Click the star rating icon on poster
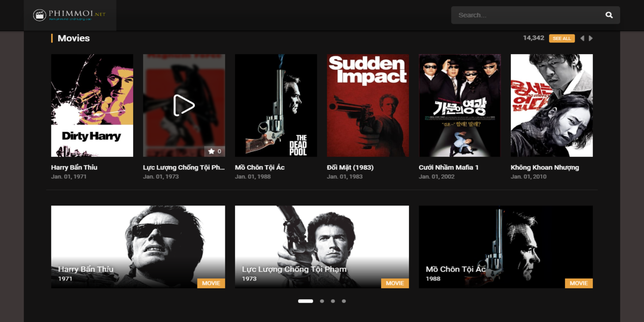The image size is (644, 322). point(211,151)
